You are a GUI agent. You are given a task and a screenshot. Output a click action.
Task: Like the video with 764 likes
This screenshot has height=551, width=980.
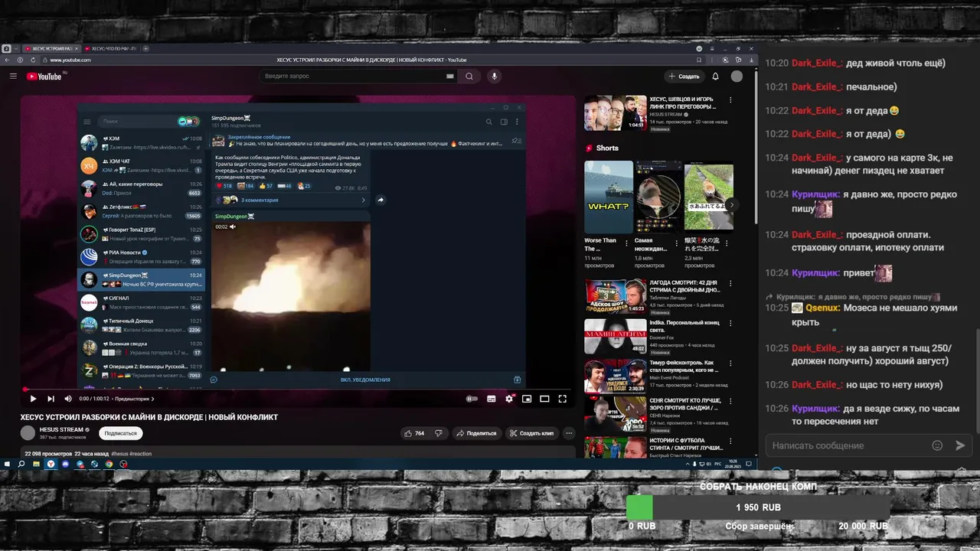click(x=415, y=433)
